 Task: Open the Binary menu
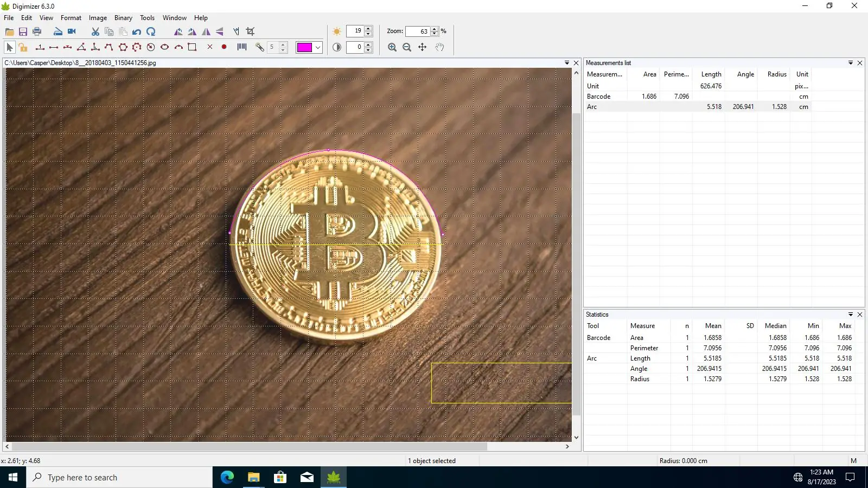coord(123,18)
